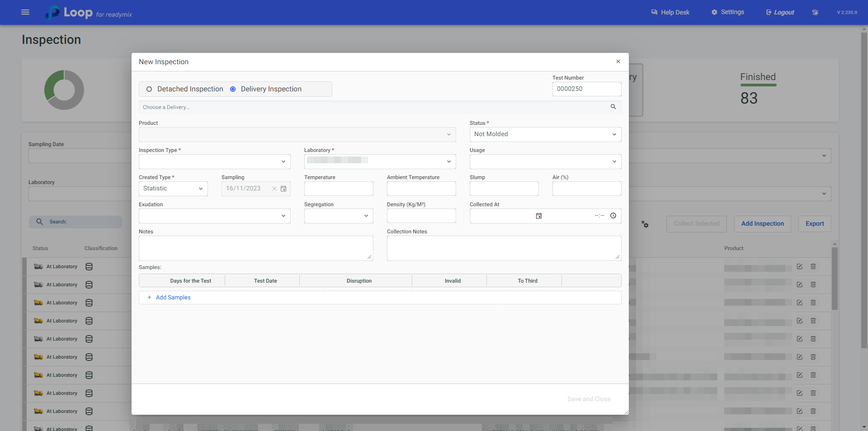Click the search icon in delivery field

tap(613, 107)
